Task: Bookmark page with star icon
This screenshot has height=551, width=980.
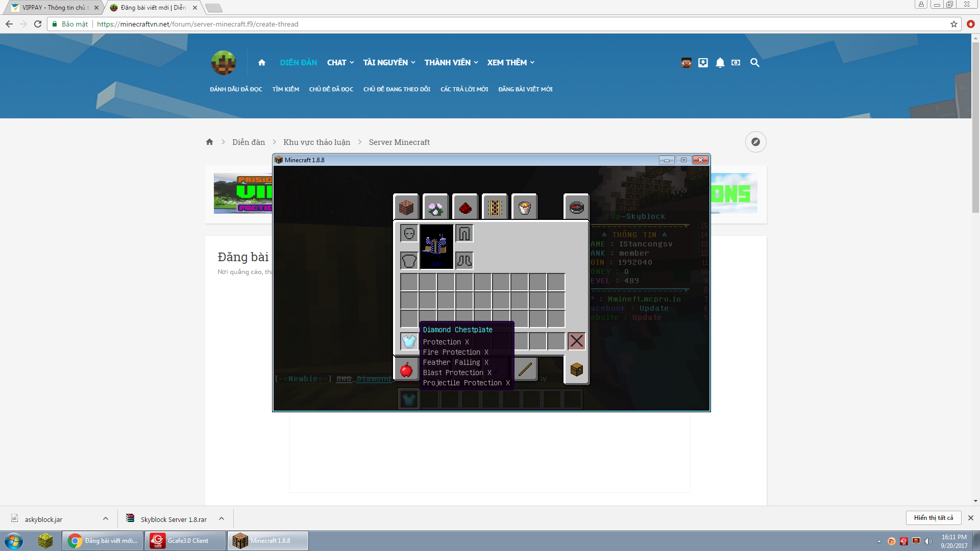Action: click(x=953, y=24)
